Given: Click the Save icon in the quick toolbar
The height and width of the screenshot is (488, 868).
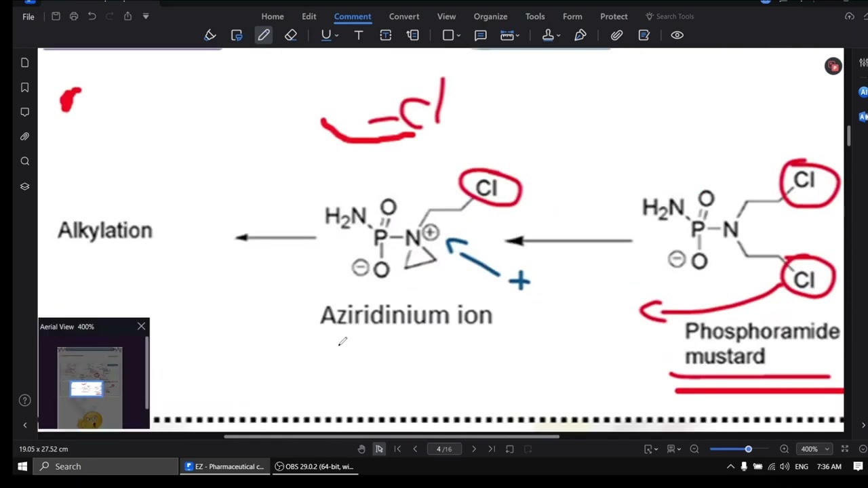Looking at the screenshot, I should pos(56,16).
